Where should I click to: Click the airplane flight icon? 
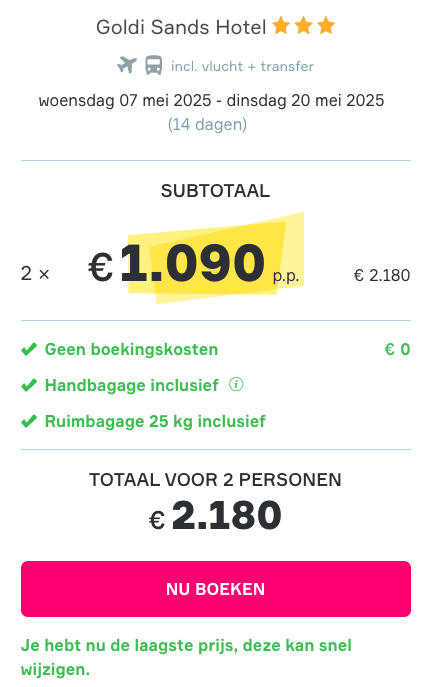127,66
